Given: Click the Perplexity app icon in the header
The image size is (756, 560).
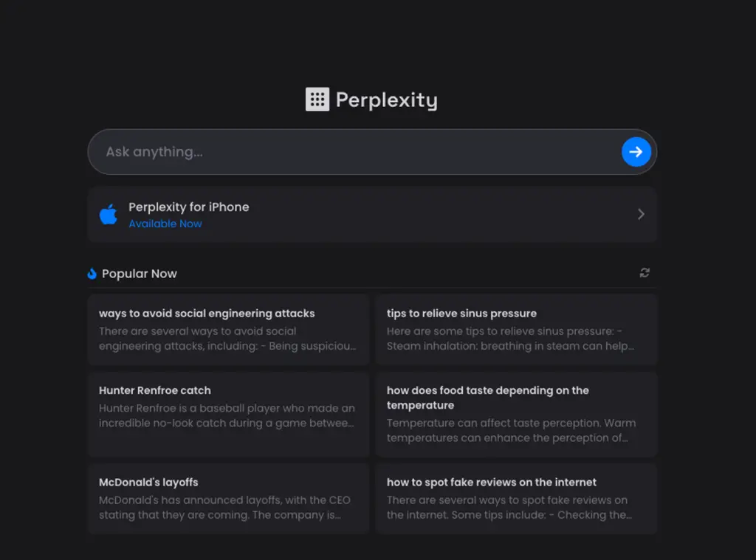Looking at the screenshot, I should [x=317, y=99].
